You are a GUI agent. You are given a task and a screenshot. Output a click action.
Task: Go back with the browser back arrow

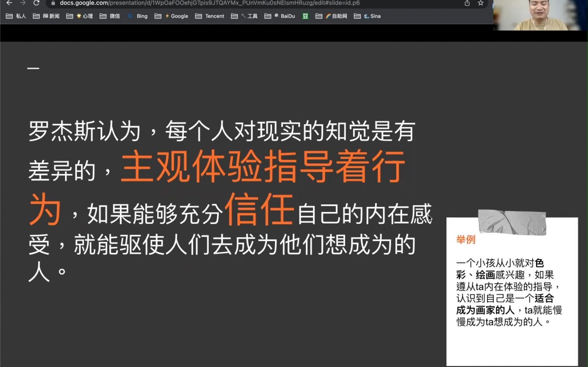(10, 3)
